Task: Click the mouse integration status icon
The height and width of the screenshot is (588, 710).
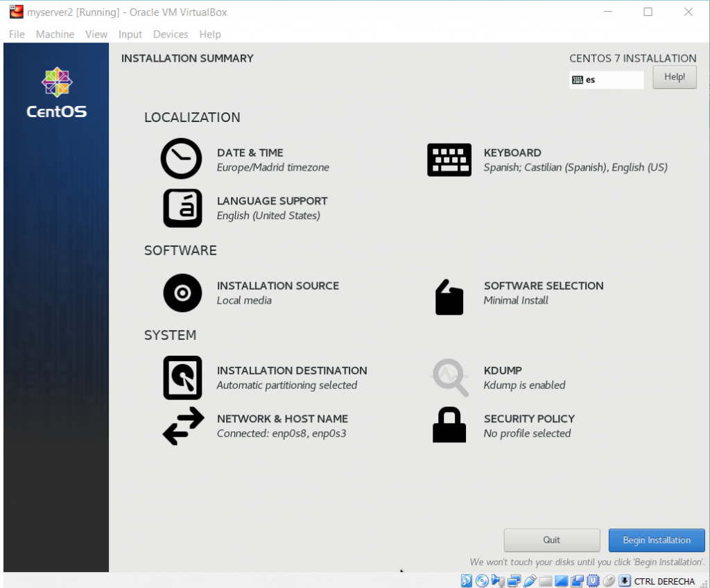Action: [609, 581]
